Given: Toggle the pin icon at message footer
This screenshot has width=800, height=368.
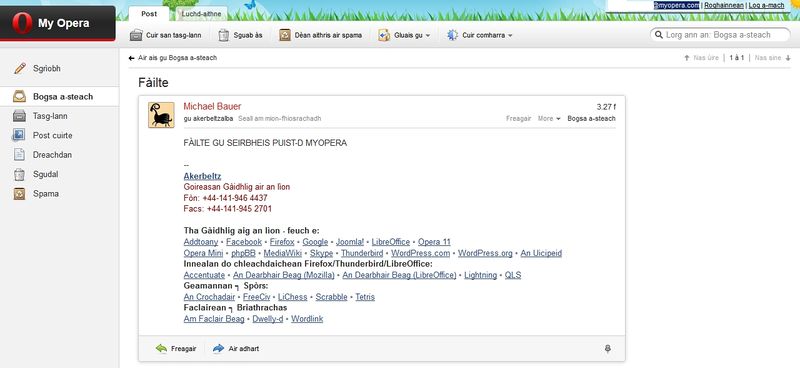Looking at the screenshot, I should [x=607, y=349].
